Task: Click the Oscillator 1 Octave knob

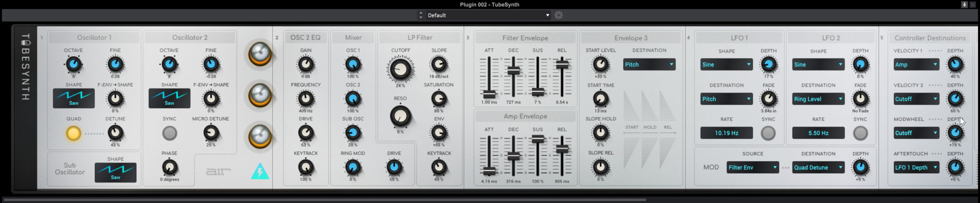Action: click(73, 64)
